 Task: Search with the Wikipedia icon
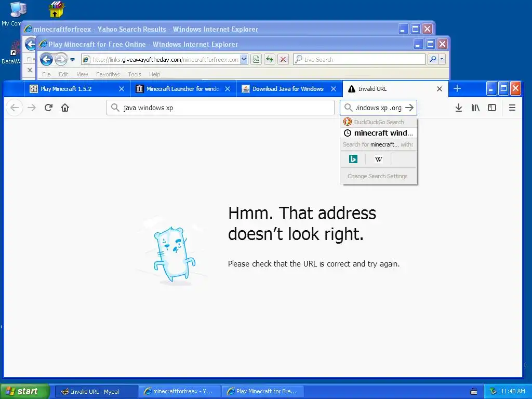point(379,159)
